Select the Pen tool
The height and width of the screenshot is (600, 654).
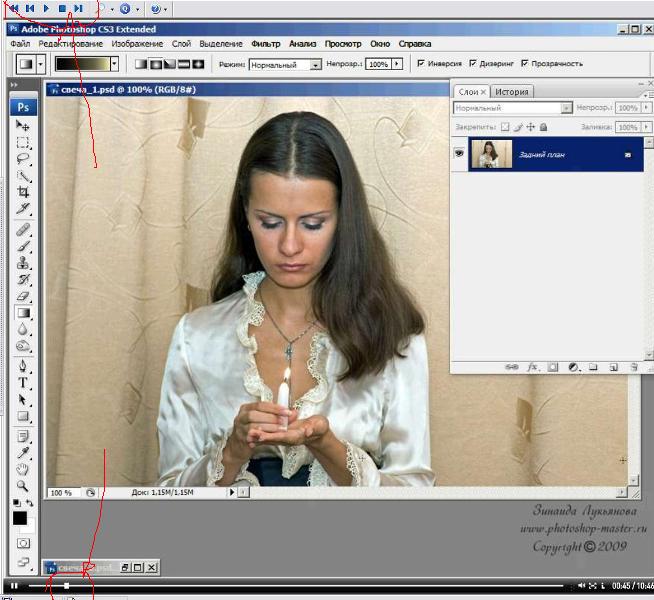(23, 366)
